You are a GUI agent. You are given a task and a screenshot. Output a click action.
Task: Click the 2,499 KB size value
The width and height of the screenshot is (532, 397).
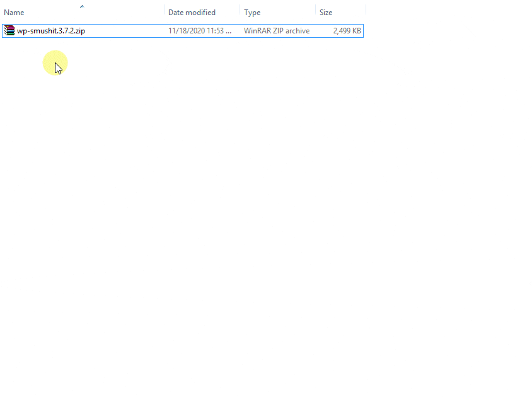pos(345,30)
